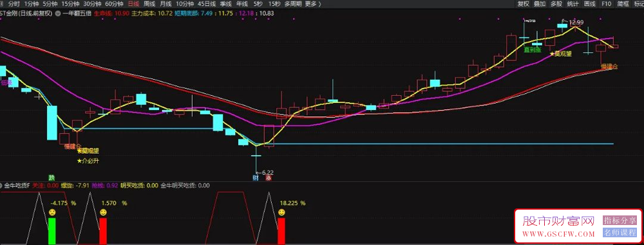Open the 金牛吃货F indicator dropdown circle
Screen dimensions: 644x245
(x=2, y=185)
